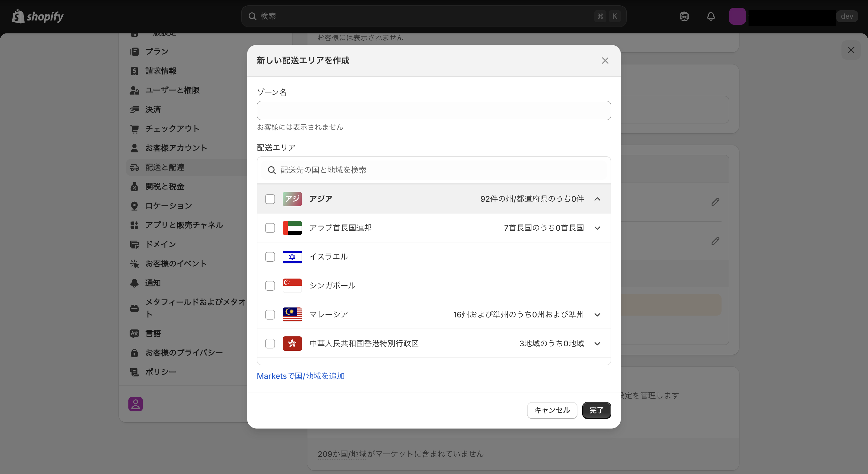The image size is (868, 474).
Task: Select the シンガポール checkbox
Action: pyautogui.click(x=270, y=285)
